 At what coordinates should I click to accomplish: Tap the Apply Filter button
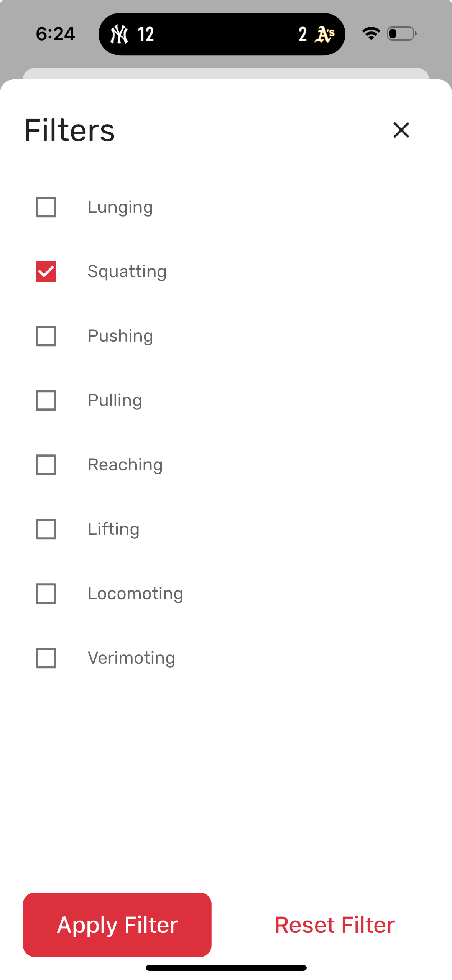[x=117, y=924]
